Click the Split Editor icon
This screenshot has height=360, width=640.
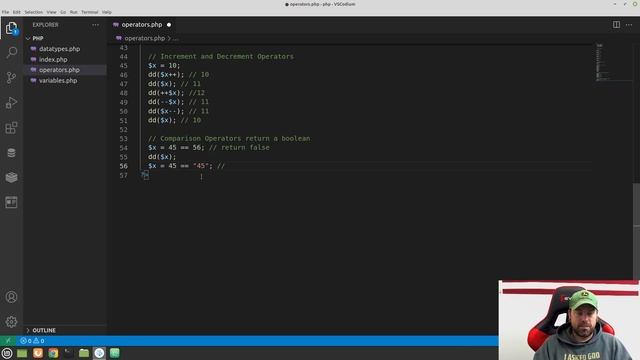coord(616,25)
